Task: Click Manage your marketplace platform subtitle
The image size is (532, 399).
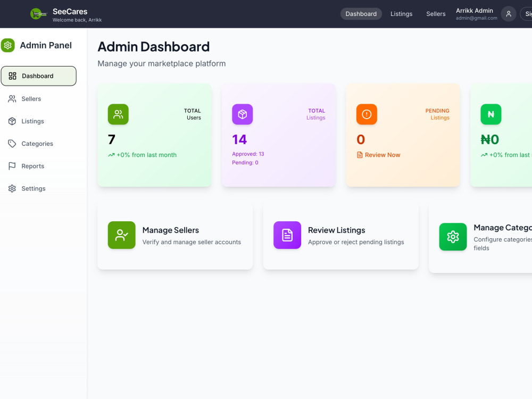Action: point(162,64)
